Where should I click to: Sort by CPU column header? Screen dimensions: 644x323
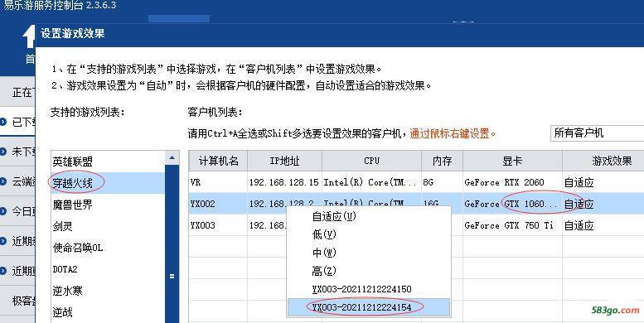[371, 161]
